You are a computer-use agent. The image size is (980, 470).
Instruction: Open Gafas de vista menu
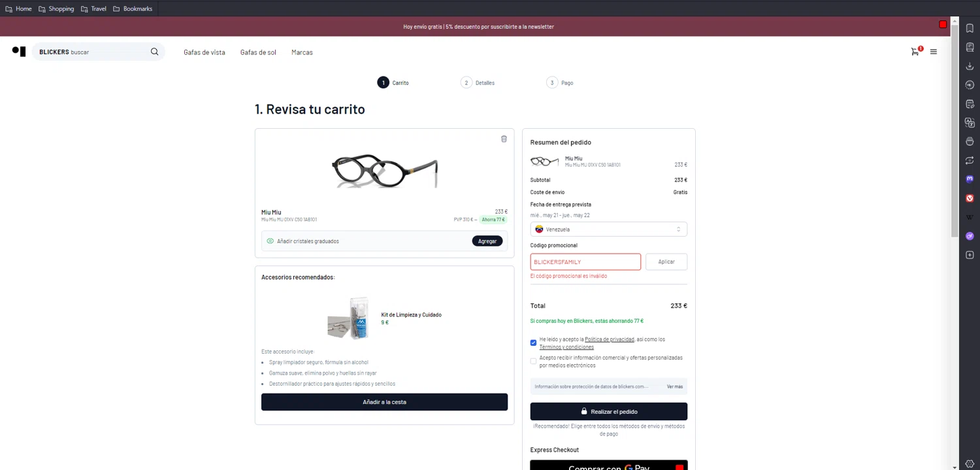click(x=204, y=52)
